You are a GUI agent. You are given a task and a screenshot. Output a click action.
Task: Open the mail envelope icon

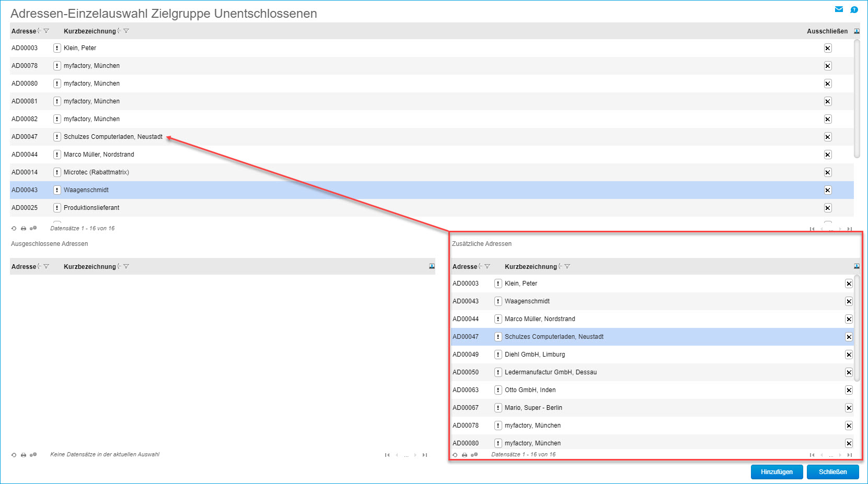[839, 9]
